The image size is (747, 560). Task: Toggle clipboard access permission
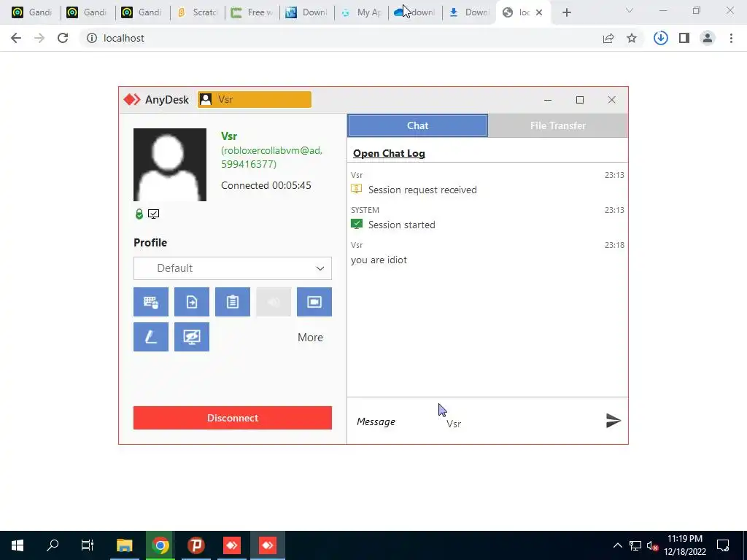pos(233,302)
